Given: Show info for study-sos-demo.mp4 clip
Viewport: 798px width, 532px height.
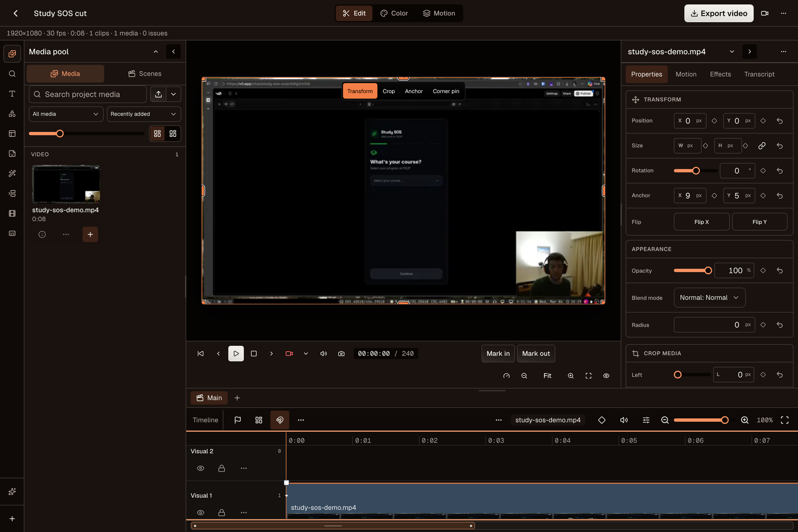Looking at the screenshot, I should coord(42,234).
